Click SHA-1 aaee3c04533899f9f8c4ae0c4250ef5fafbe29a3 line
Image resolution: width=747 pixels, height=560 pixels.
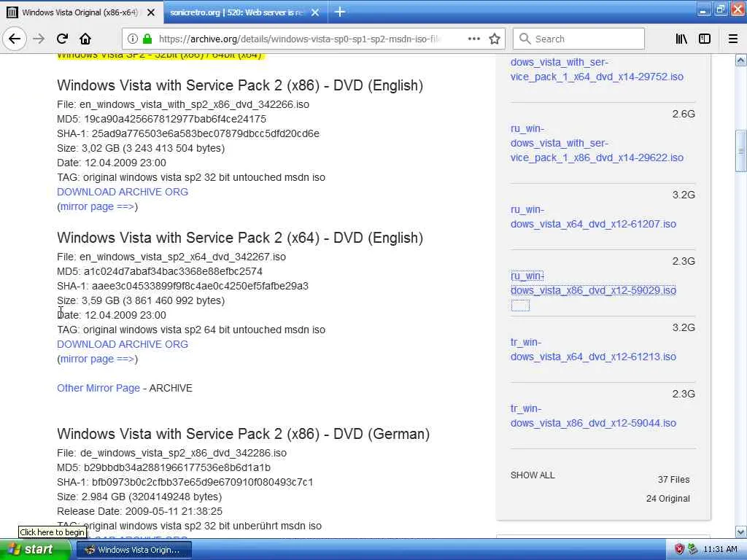click(x=182, y=286)
